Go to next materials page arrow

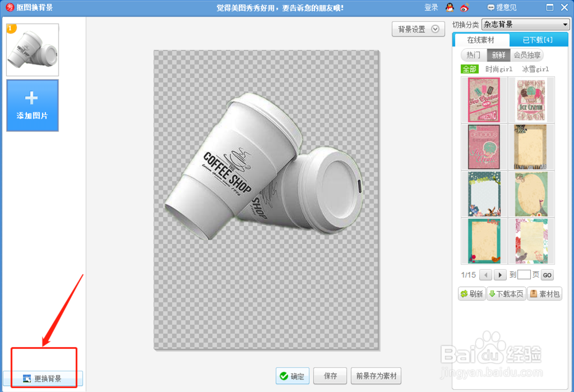click(x=500, y=275)
